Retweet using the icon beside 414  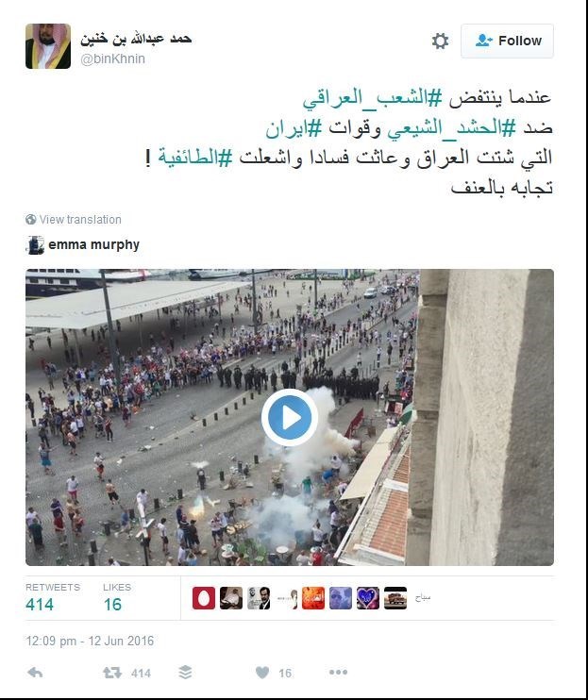coord(112,673)
